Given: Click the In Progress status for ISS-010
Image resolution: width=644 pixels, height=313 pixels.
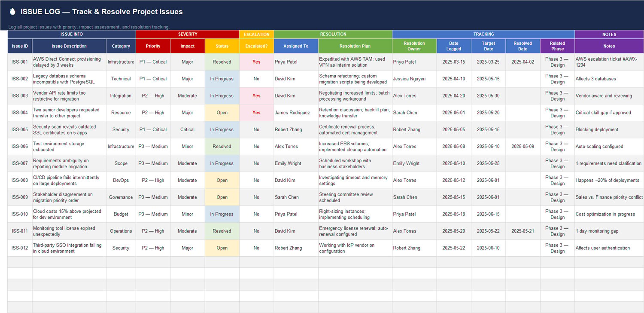Looking at the screenshot, I should point(222,214).
